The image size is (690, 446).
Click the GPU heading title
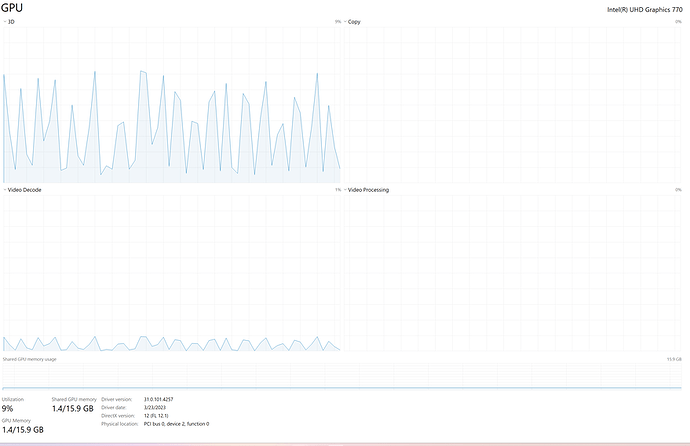click(x=12, y=8)
